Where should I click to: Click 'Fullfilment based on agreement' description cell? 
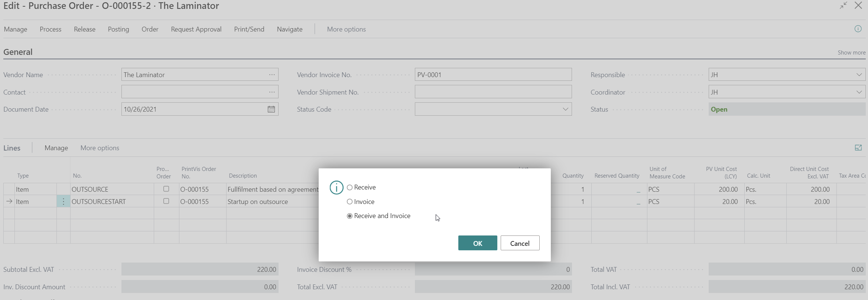pyautogui.click(x=273, y=189)
